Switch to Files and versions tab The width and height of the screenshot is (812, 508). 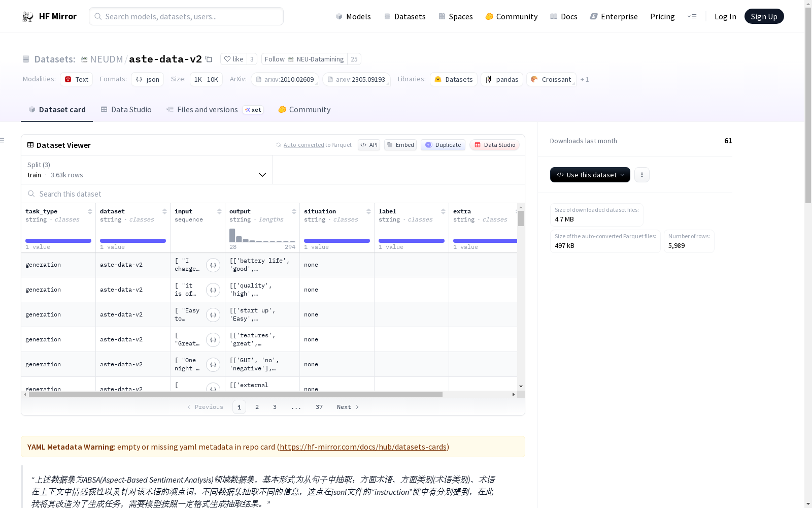(215, 110)
